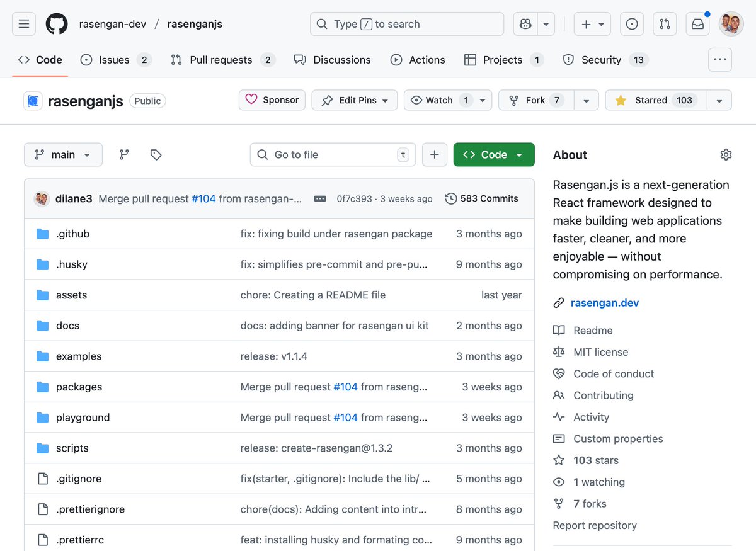Check notifications via the inbox icon
This screenshot has height=551, width=756.
click(x=697, y=23)
